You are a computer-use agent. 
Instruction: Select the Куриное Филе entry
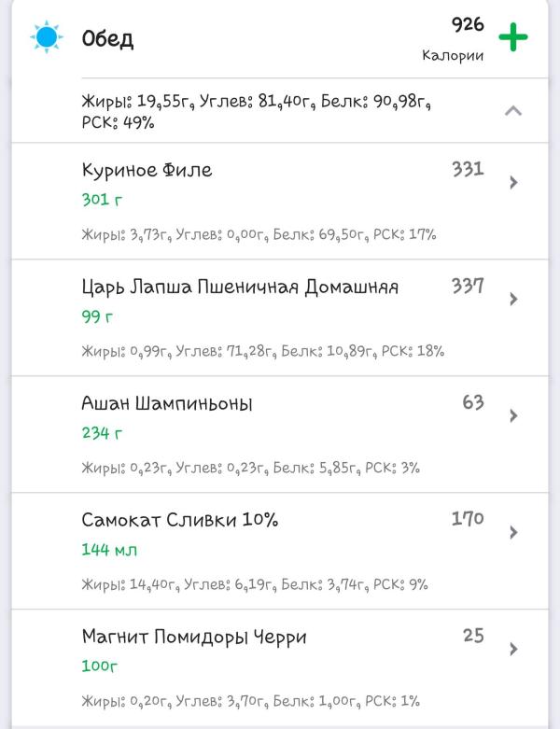pos(280,202)
